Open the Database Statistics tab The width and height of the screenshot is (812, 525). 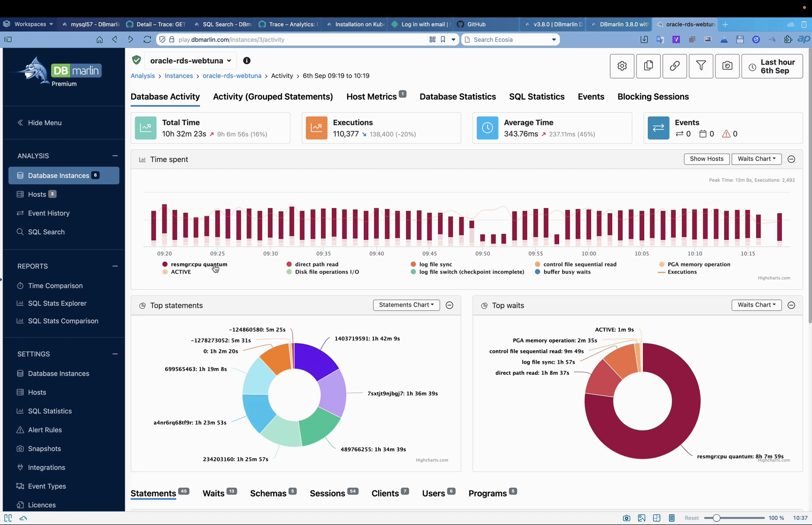coord(458,97)
